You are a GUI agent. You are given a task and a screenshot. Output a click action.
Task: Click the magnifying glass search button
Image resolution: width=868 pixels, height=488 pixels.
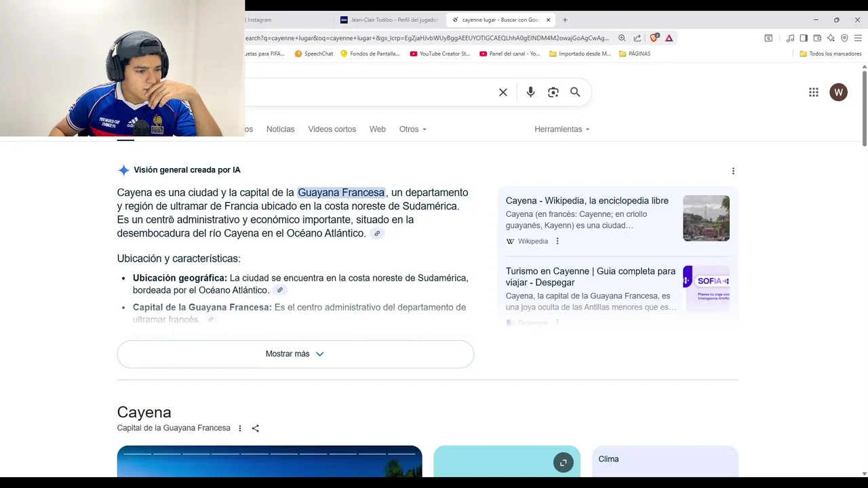point(575,92)
